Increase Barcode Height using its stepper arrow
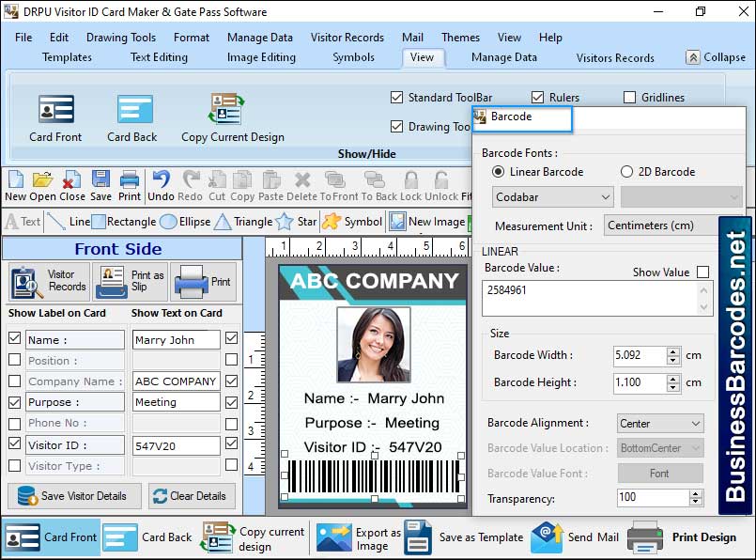 coord(673,380)
